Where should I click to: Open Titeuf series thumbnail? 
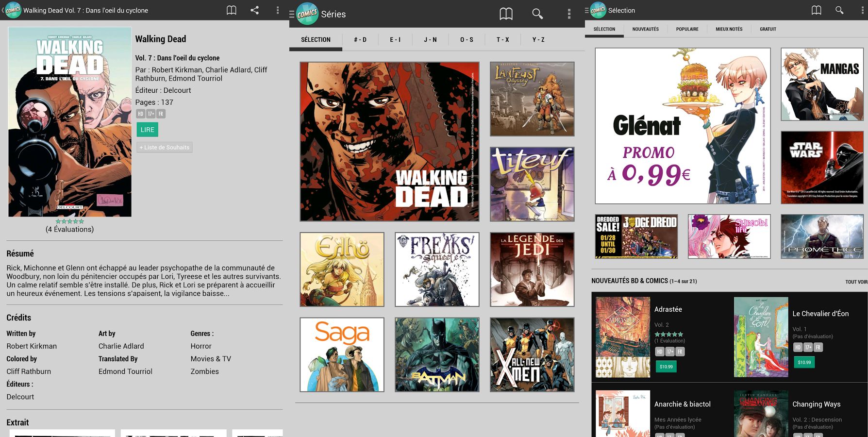tap(532, 184)
